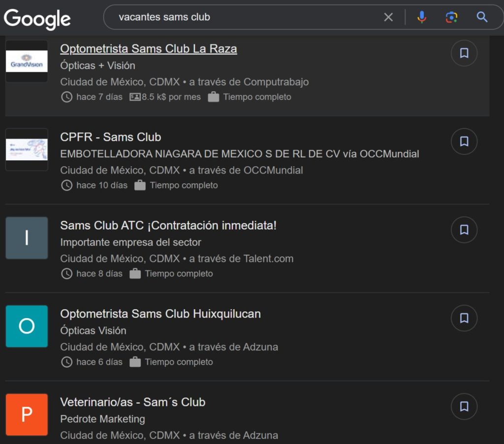Open the CPFR - Sams Club job title
The width and height of the screenshot is (504, 444).
coord(111,137)
